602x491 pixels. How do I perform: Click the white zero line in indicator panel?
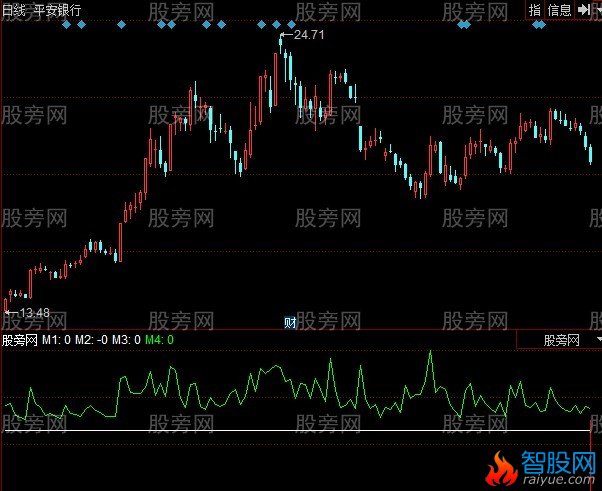[298, 431]
